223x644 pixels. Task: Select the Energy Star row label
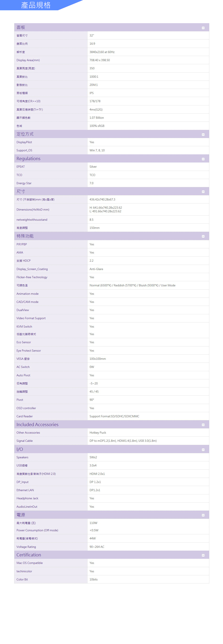click(x=24, y=183)
